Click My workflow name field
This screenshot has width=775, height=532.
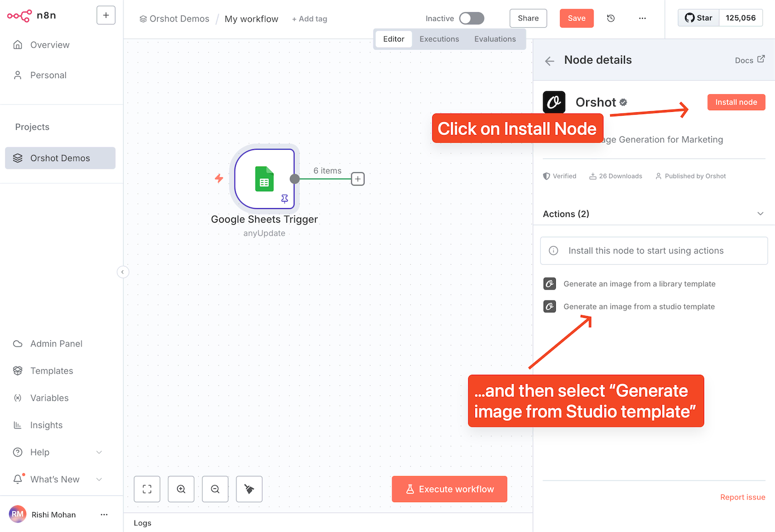[x=251, y=19]
